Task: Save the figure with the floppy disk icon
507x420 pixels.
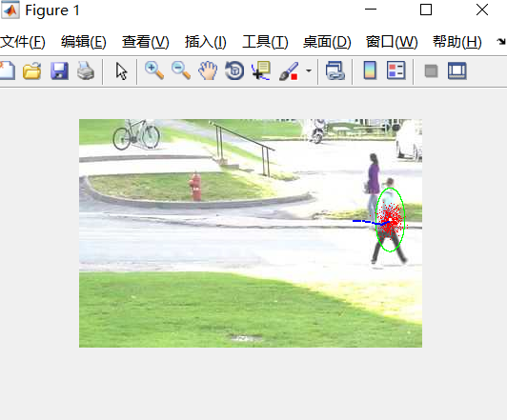Action: pyautogui.click(x=59, y=70)
